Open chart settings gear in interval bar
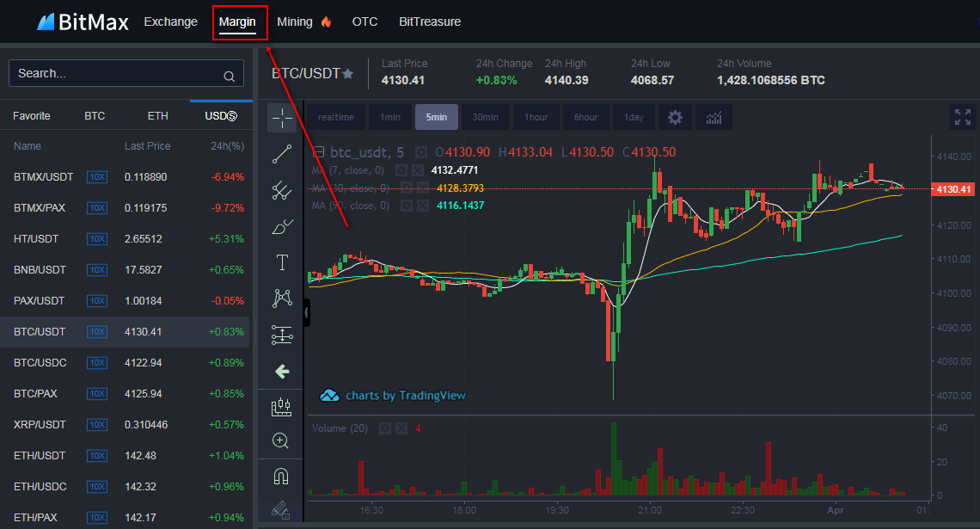The height and width of the screenshot is (529, 980). point(675,118)
